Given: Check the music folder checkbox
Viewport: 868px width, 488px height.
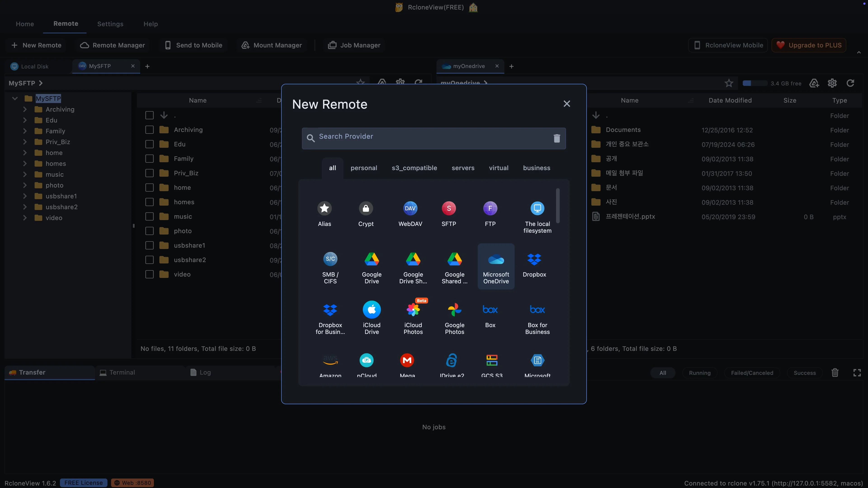Looking at the screenshot, I should (149, 217).
